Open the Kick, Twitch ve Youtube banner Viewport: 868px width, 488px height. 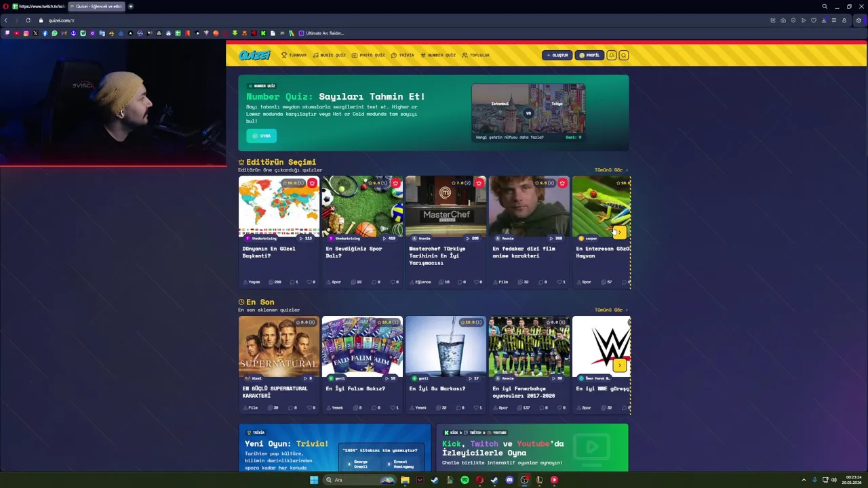coord(532,447)
